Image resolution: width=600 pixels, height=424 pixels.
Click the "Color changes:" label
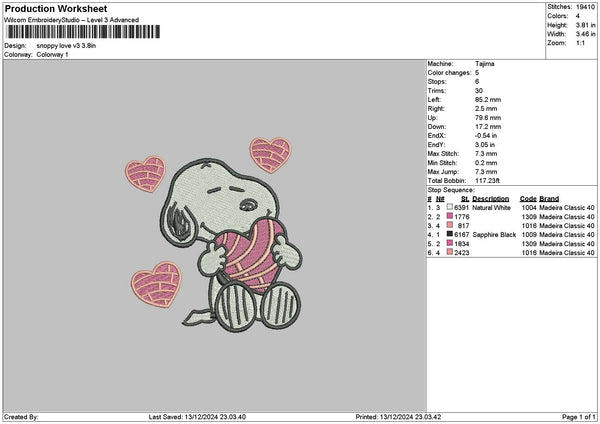click(x=449, y=73)
